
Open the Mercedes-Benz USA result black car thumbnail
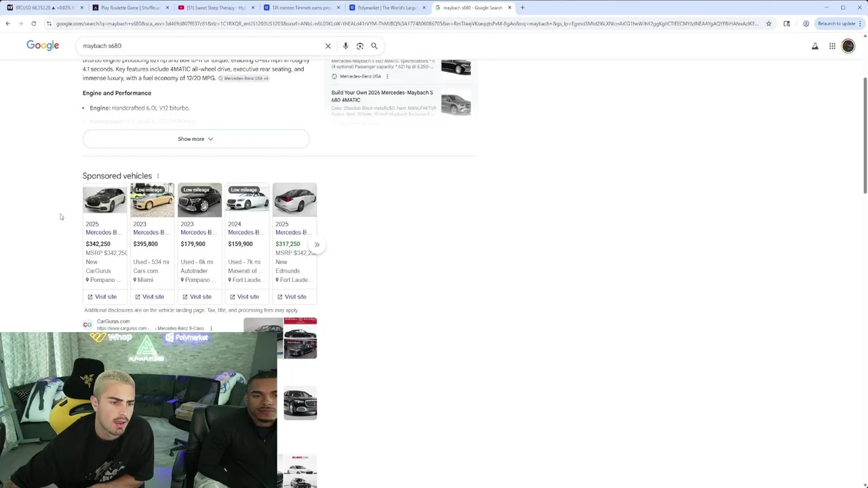click(x=456, y=67)
